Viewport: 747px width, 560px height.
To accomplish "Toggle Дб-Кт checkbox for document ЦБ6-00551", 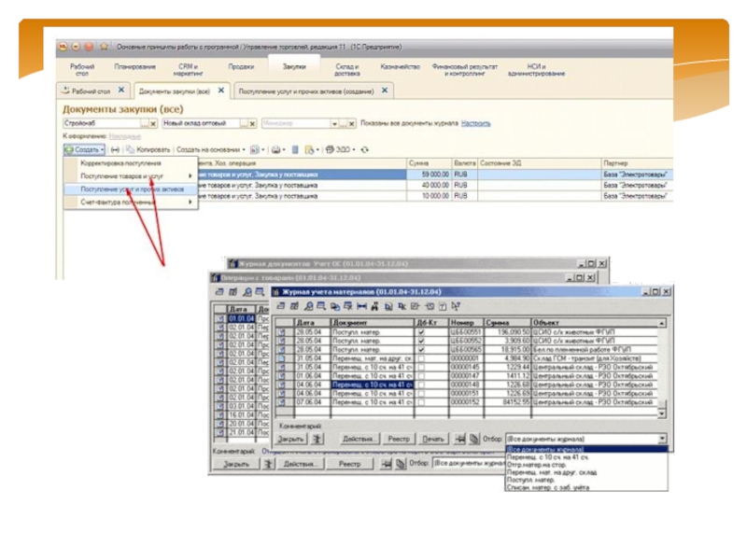I will pos(421,331).
